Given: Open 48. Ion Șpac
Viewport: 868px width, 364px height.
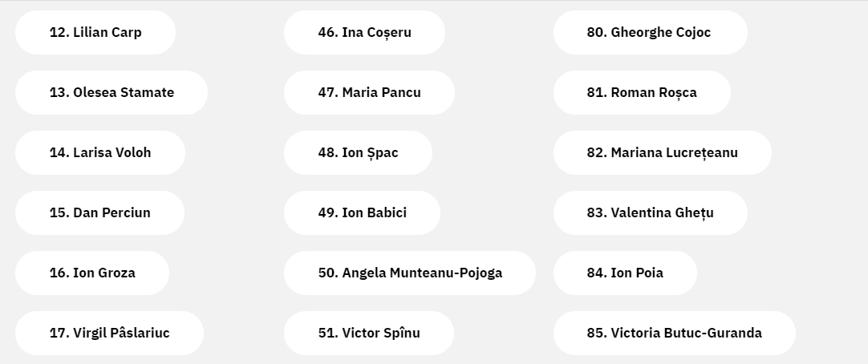Looking at the screenshot, I should point(358,152).
